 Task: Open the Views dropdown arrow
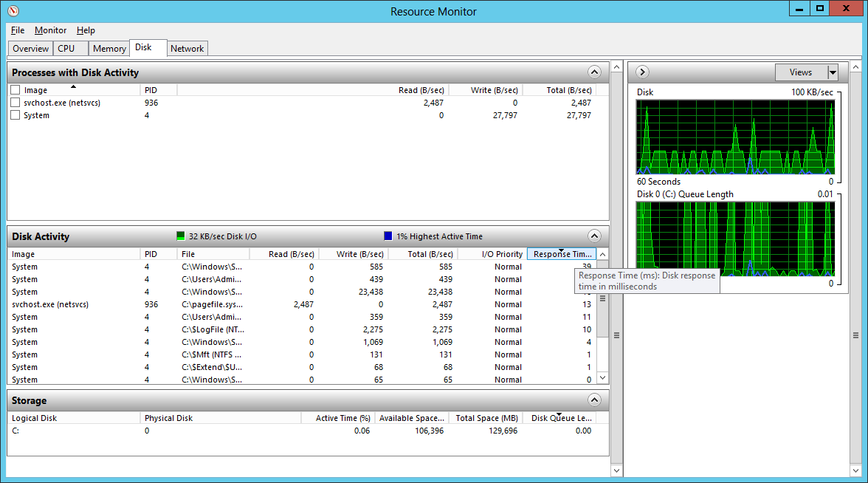tap(833, 72)
